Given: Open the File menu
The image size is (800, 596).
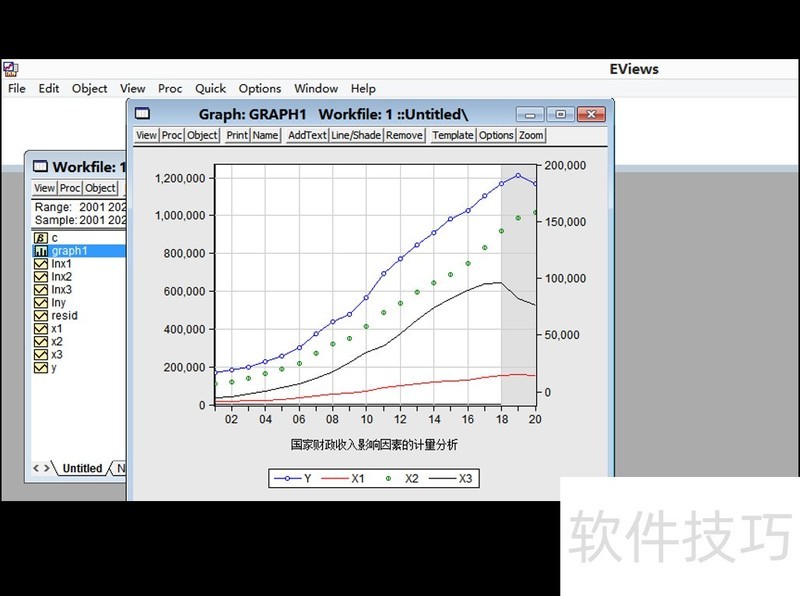Looking at the screenshot, I should point(17,88).
